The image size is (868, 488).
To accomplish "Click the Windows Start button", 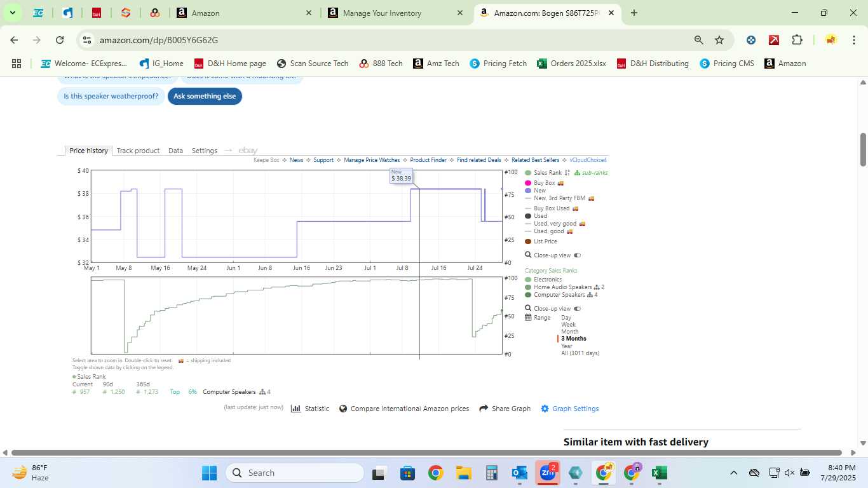I will click(210, 473).
